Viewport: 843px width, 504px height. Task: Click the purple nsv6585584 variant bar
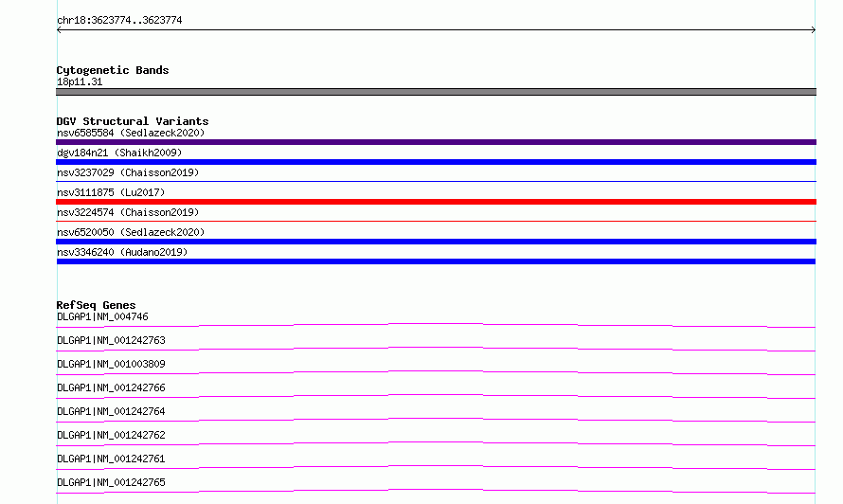pyautogui.click(x=436, y=142)
